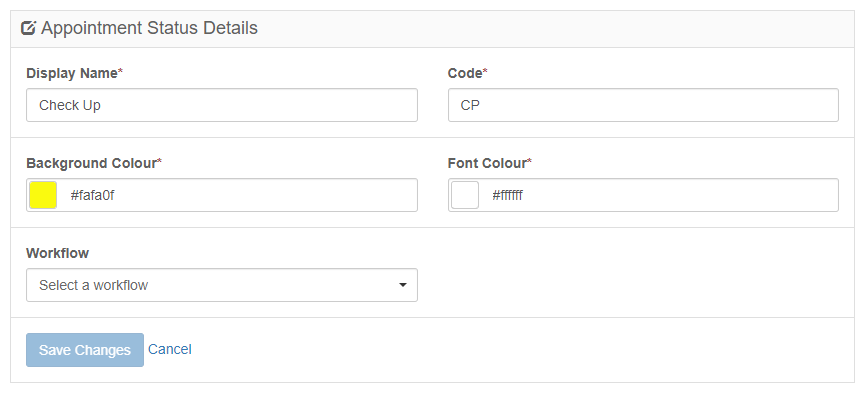Click the caret arrow on workflow dropdown
Image resolution: width=867 pixels, height=394 pixels.
coord(403,285)
